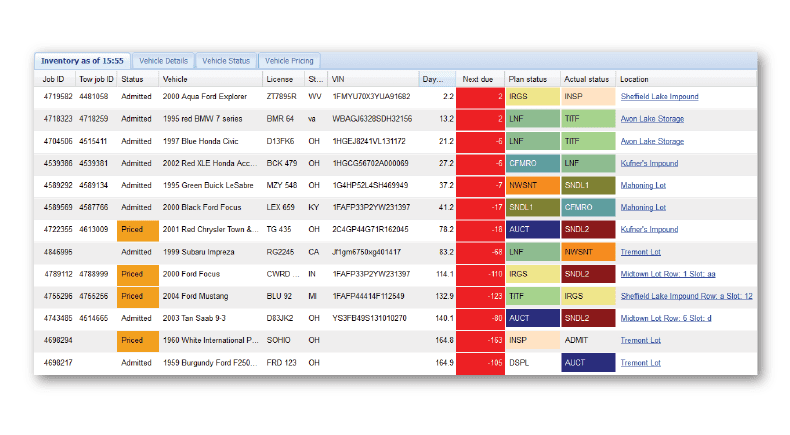This screenshot has height=435, width=790.
Task: Sort by the Job ID column header
Action: tap(54, 79)
